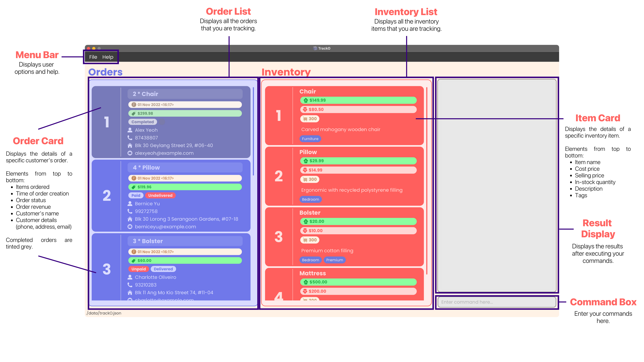Click the Orders panel heading

[105, 72]
